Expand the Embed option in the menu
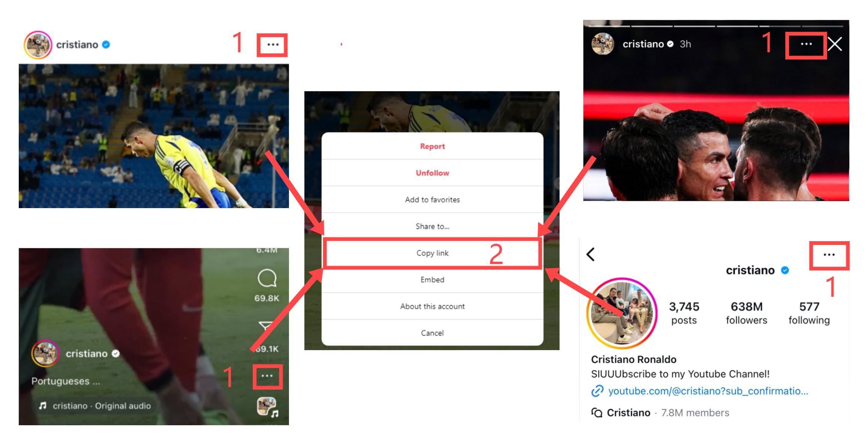Screen dimensions: 868x444 (432, 280)
